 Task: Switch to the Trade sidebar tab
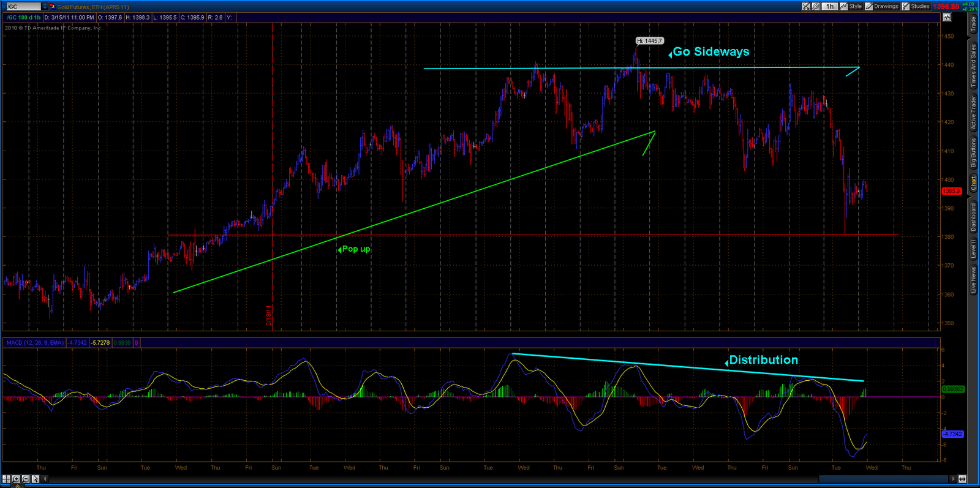[973, 24]
